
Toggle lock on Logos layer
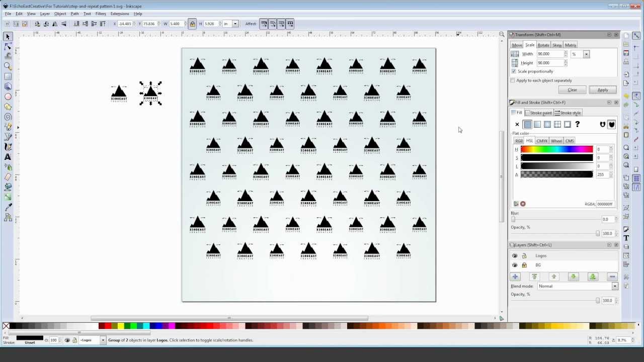tap(524, 256)
